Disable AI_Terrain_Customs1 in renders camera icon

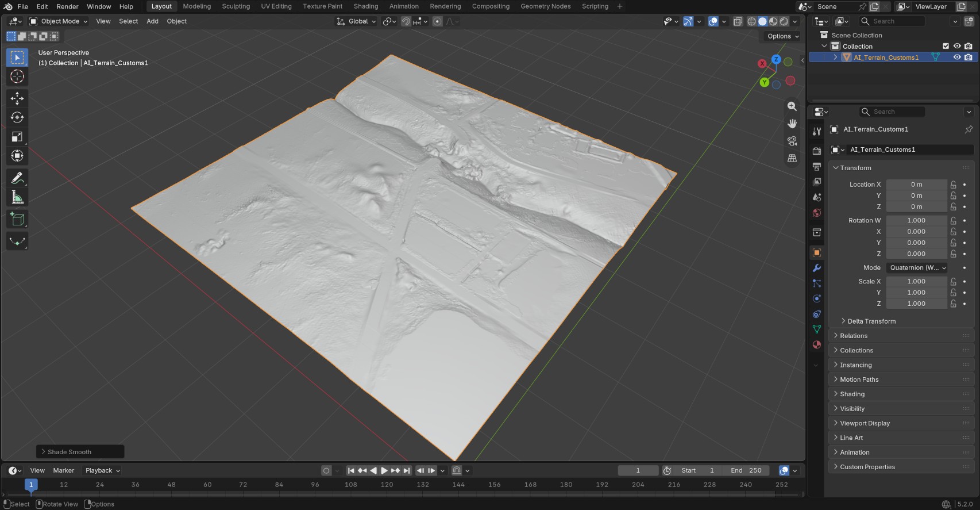pos(969,57)
